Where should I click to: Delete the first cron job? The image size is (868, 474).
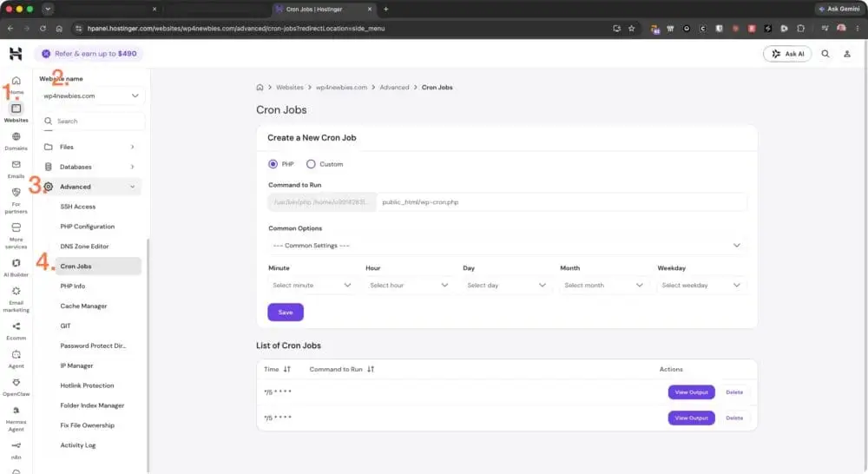(x=734, y=392)
